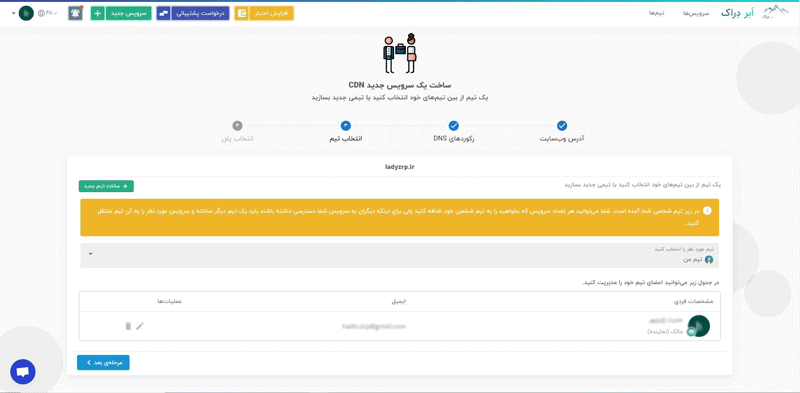This screenshot has width=800, height=393.
Task: Click the آدرس وب‌سایت step checkmark
Action: point(562,126)
